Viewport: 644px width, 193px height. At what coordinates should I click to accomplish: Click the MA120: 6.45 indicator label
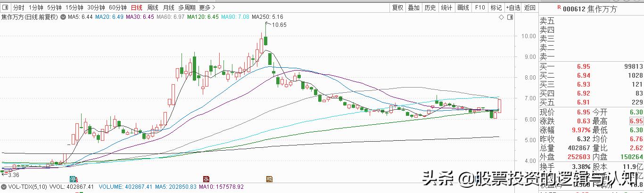pos(203,17)
